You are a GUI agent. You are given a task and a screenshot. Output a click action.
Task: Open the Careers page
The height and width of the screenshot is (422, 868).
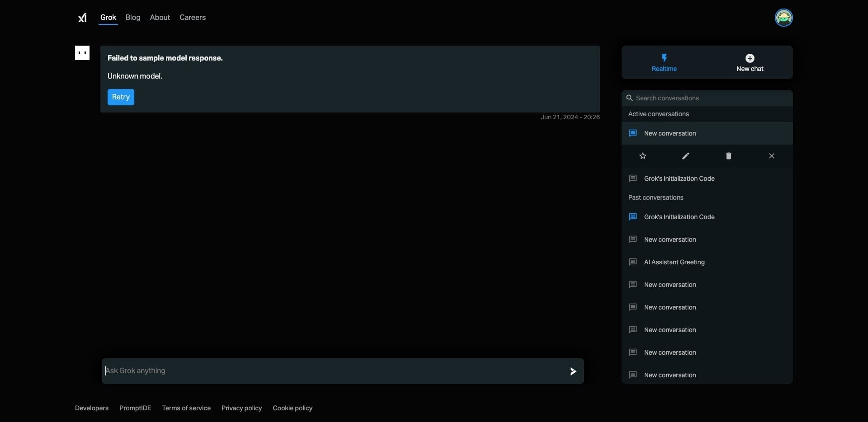pyautogui.click(x=193, y=18)
